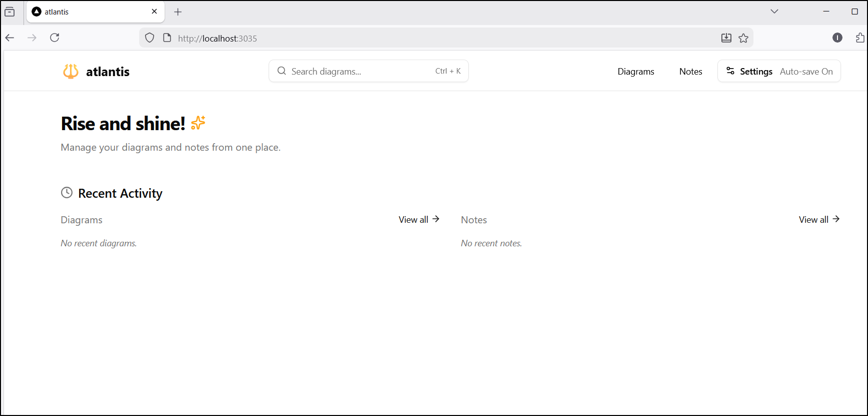
Task: Open a new browser tab
Action: pyautogui.click(x=178, y=12)
